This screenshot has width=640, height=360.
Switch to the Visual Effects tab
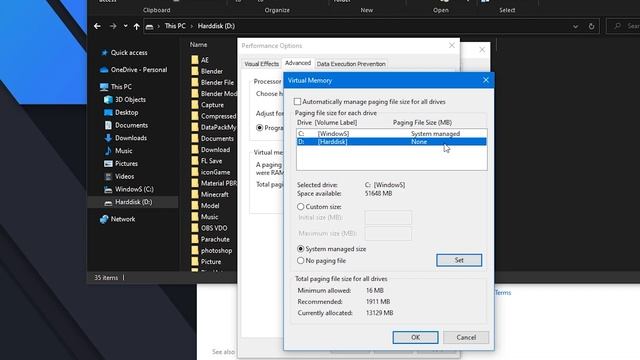[x=261, y=64]
